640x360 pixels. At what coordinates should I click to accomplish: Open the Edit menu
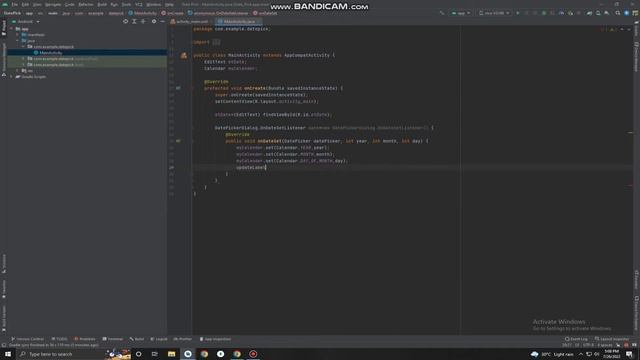tap(25, 4)
